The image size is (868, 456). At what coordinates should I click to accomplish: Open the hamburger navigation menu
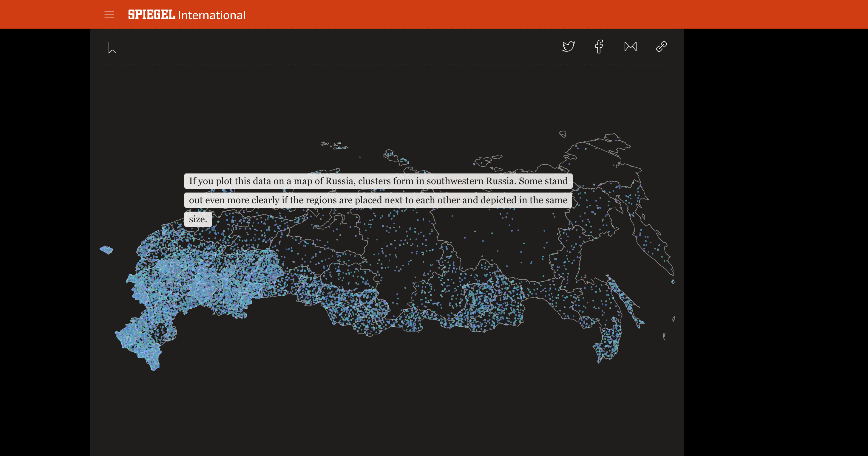pyautogui.click(x=109, y=15)
